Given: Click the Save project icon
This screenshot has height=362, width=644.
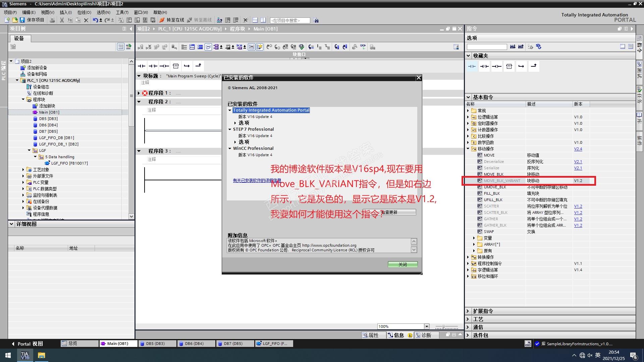Looking at the screenshot, I should point(22,20).
